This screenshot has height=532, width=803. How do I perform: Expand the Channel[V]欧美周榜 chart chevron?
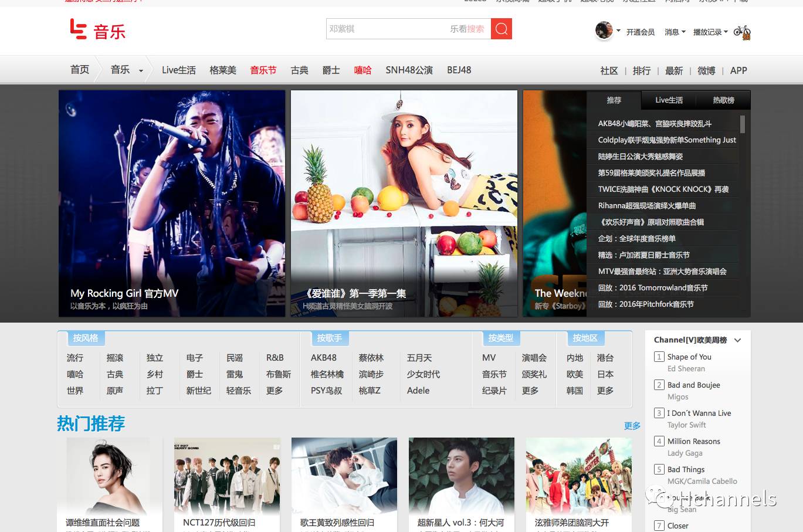(x=738, y=340)
